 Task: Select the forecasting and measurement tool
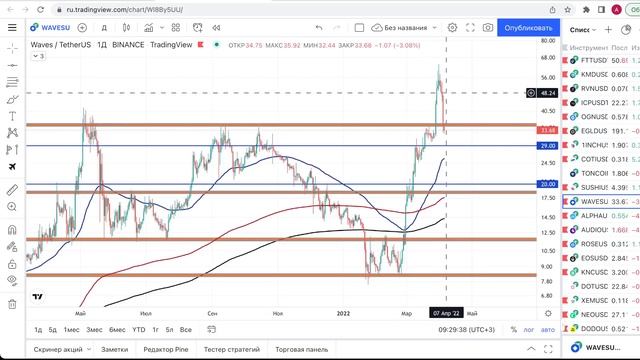click(12, 150)
